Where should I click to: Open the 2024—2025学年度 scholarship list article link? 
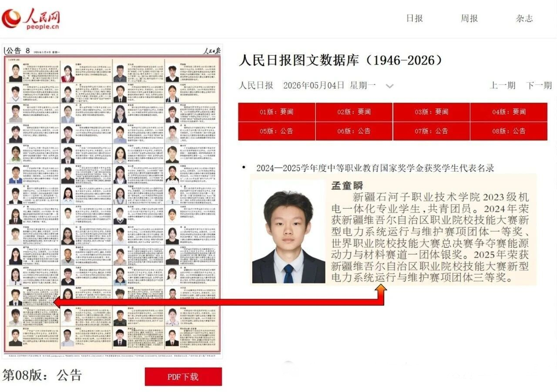coord(375,168)
